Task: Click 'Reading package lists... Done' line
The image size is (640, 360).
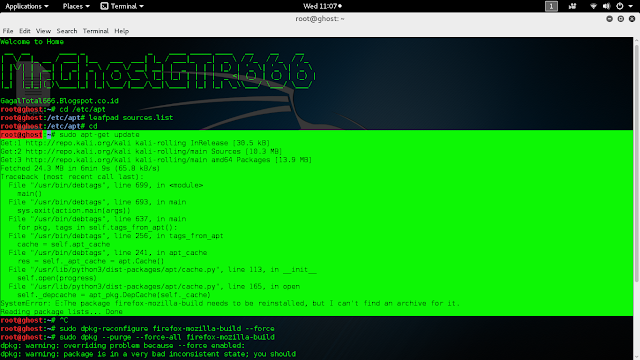Action: (x=61, y=312)
